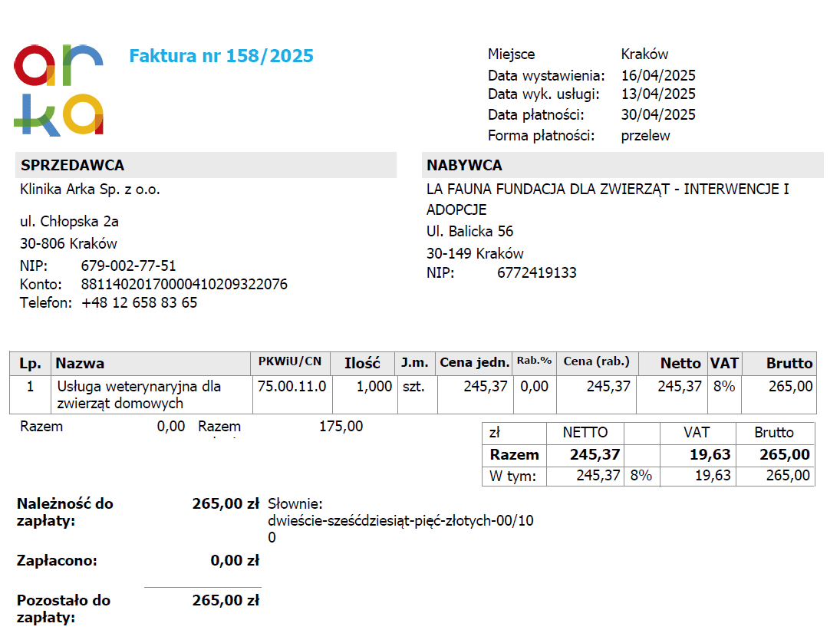Select seller name 'Klinika Arka Sp. z o.o.'
Screen dimensions: 840x630
tap(90, 190)
